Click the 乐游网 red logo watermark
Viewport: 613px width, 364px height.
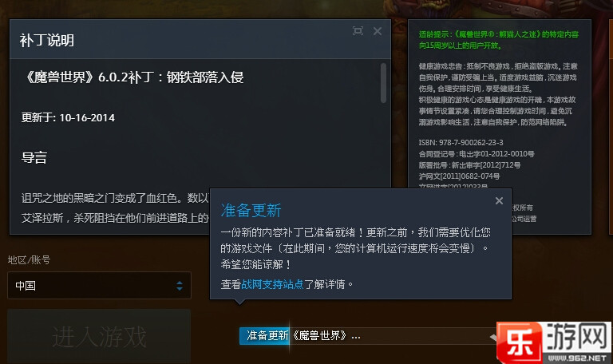pos(520,342)
